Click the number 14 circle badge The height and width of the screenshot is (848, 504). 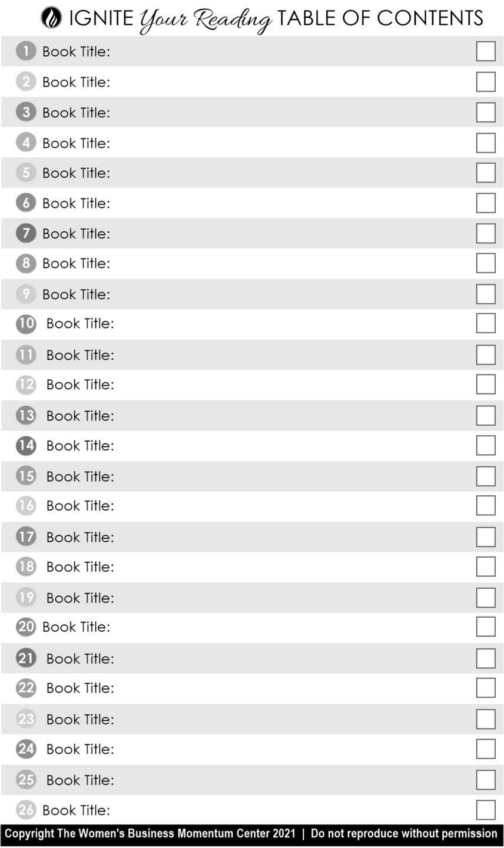point(26,445)
